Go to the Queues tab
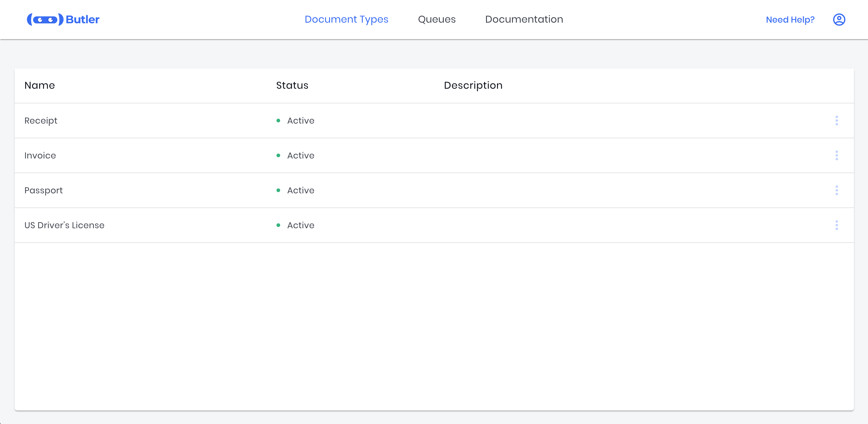 437,20
